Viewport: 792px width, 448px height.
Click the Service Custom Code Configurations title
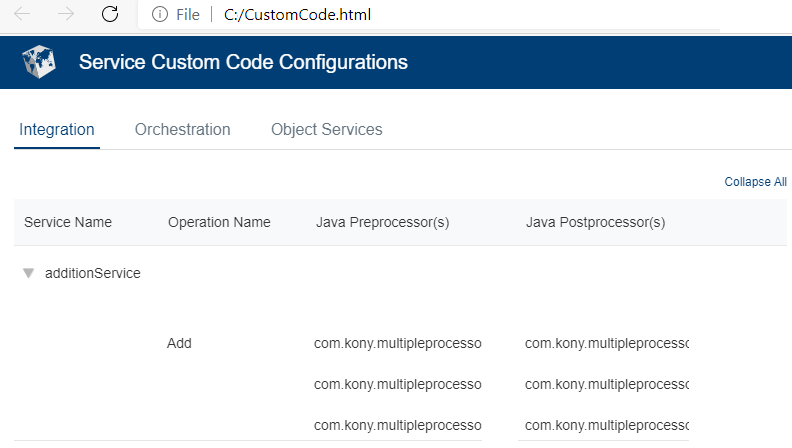(x=243, y=62)
